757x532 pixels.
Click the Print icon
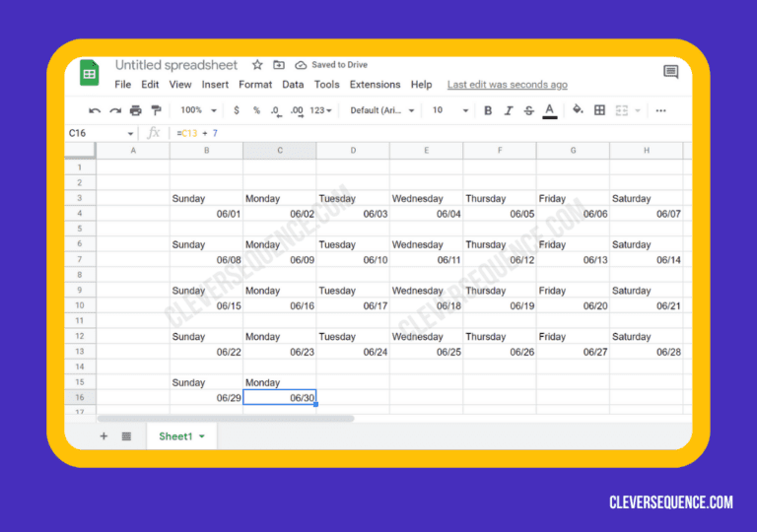tap(136, 111)
